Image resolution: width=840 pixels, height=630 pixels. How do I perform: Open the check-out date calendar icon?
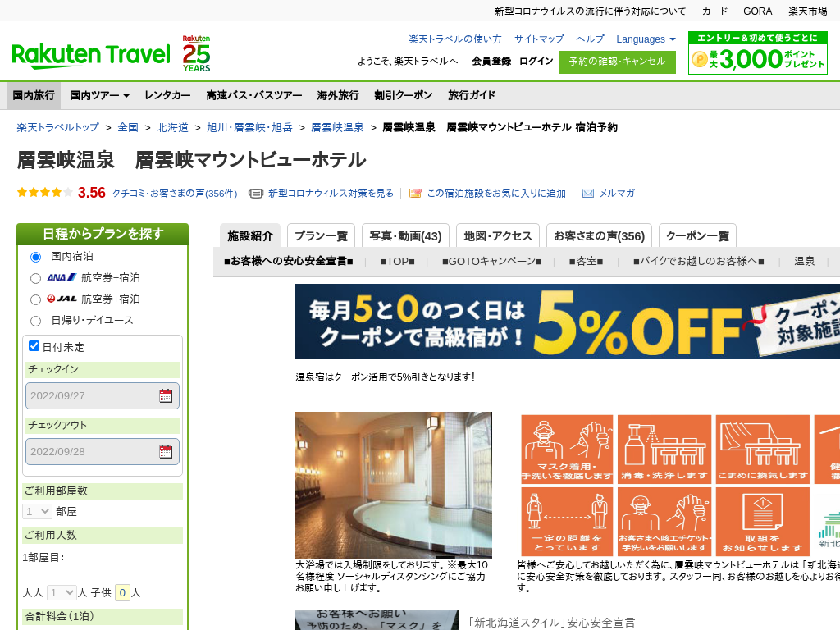pyautogui.click(x=166, y=452)
